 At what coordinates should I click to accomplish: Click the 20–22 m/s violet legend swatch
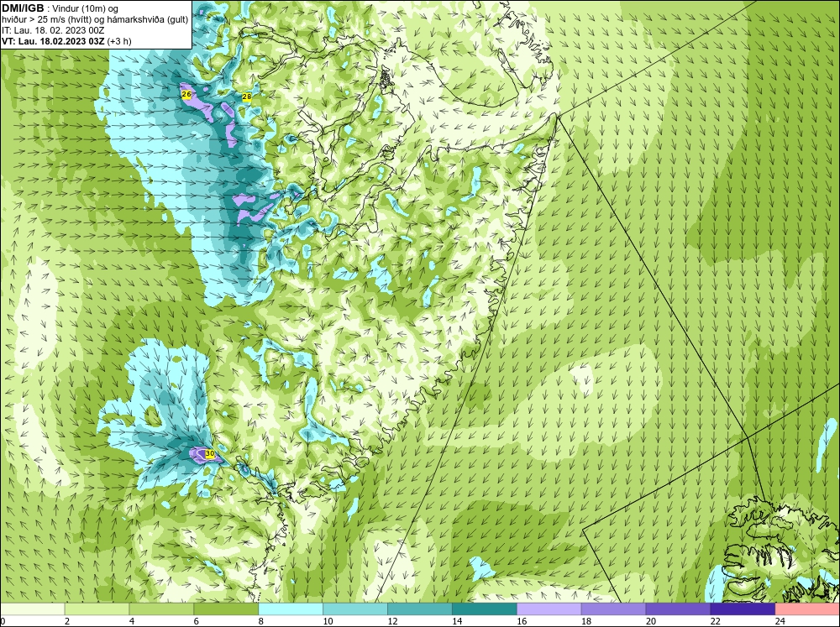click(678, 609)
